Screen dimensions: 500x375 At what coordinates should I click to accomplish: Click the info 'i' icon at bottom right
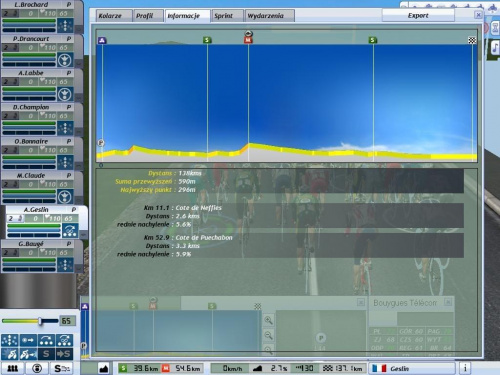pyautogui.click(x=465, y=368)
